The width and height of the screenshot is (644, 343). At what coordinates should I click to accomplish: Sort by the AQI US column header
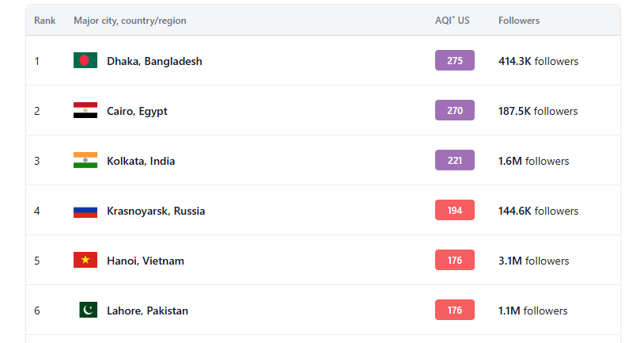pyautogui.click(x=452, y=21)
